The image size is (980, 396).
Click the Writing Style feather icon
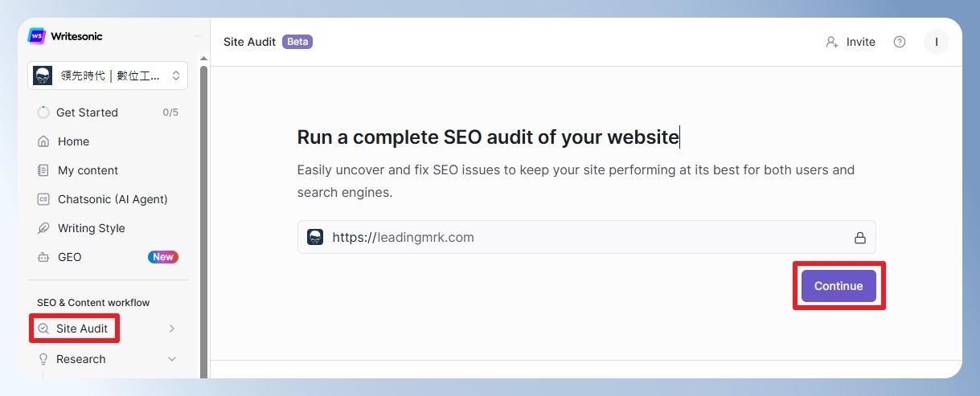click(x=43, y=228)
